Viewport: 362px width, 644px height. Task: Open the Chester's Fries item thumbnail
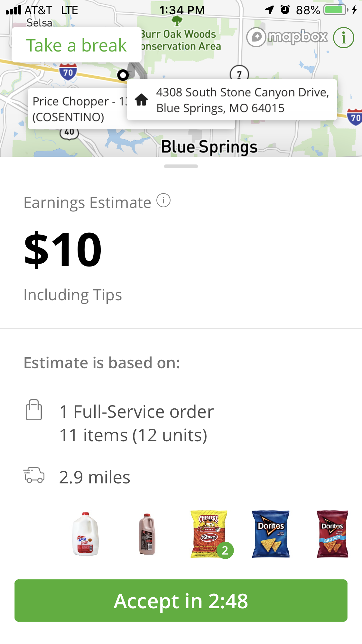(209, 534)
